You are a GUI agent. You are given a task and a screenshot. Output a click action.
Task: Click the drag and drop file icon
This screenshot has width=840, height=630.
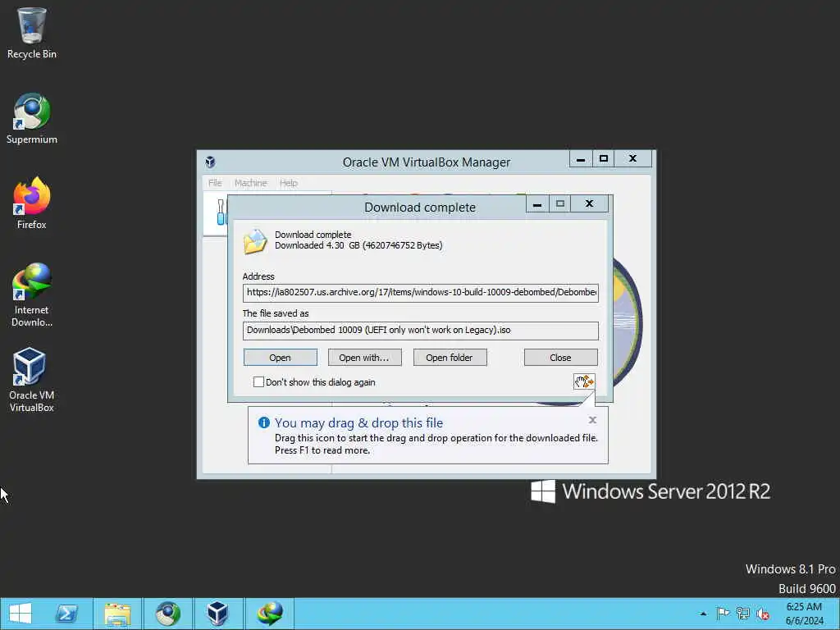click(584, 381)
